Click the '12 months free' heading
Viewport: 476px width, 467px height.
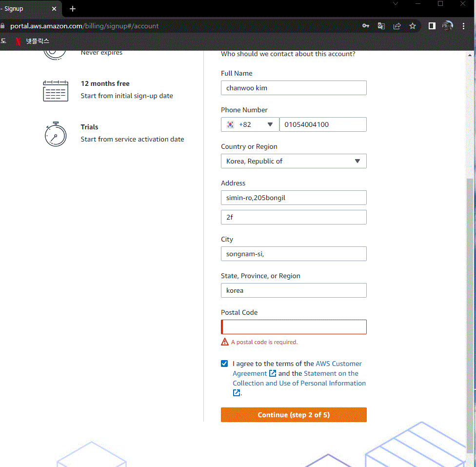[105, 83]
